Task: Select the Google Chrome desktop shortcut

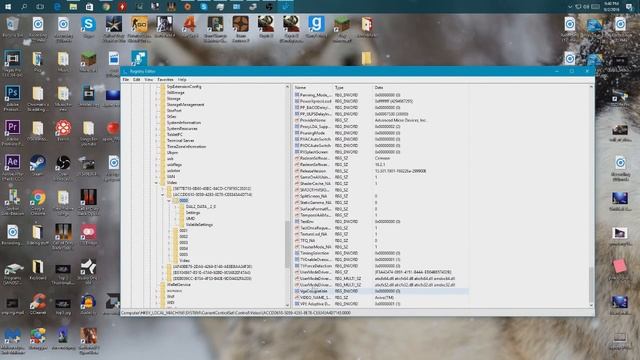Action: pos(38,198)
